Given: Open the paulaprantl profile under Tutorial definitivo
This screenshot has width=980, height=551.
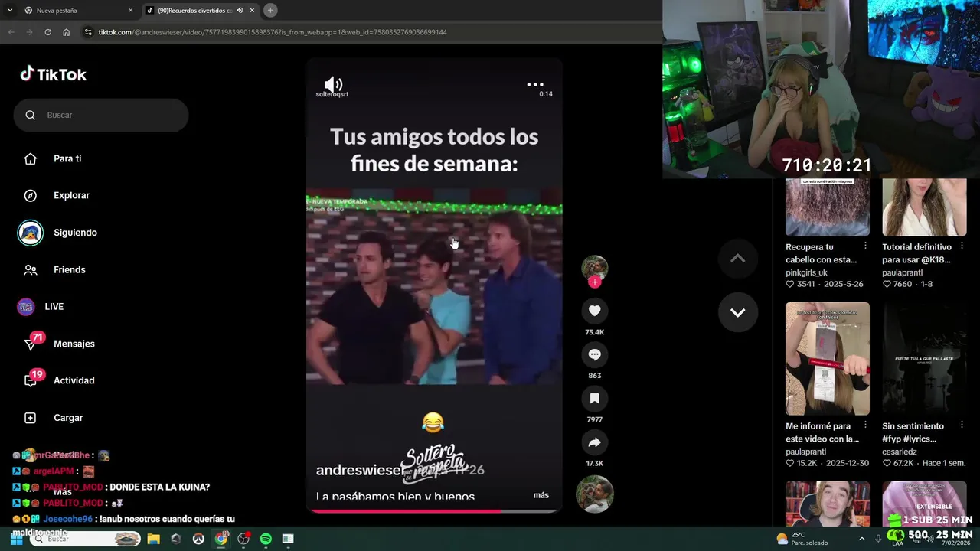Looking at the screenshot, I should tap(902, 272).
